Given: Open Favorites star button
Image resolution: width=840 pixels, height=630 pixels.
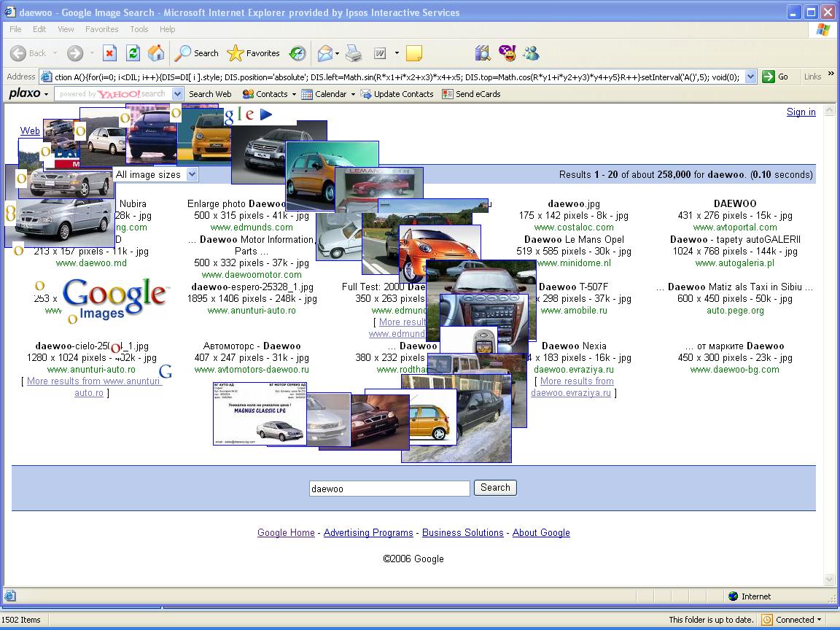Looking at the screenshot, I should (254, 53).
